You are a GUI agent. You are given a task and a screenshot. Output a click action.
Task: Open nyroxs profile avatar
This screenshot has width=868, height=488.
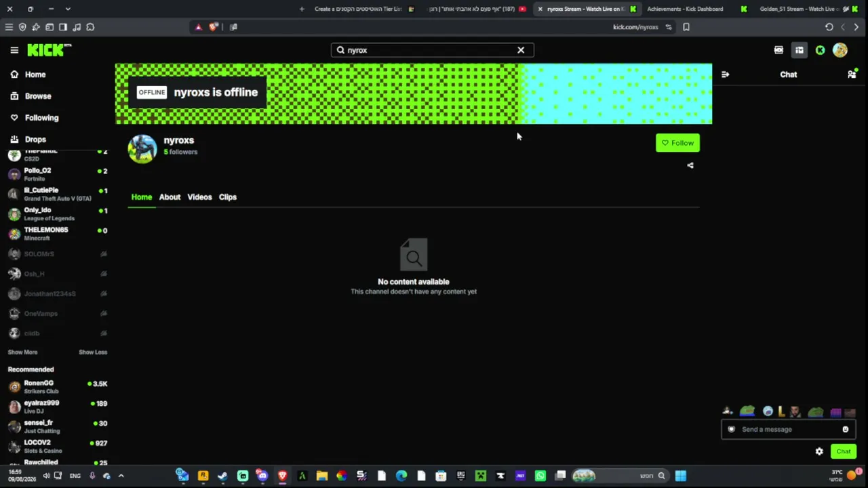[x=142, y=149]
